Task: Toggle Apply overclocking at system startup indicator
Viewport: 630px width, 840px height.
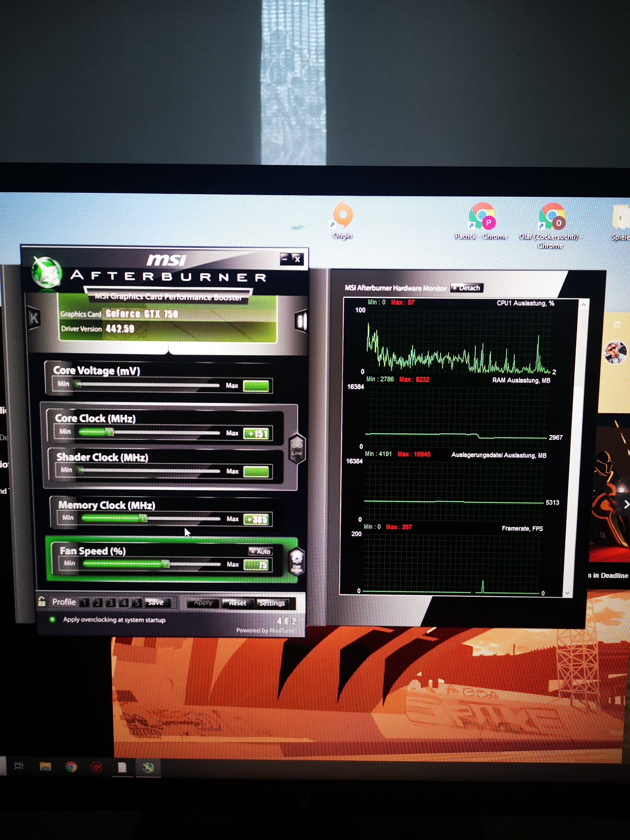Action: (x=52, y=619)
